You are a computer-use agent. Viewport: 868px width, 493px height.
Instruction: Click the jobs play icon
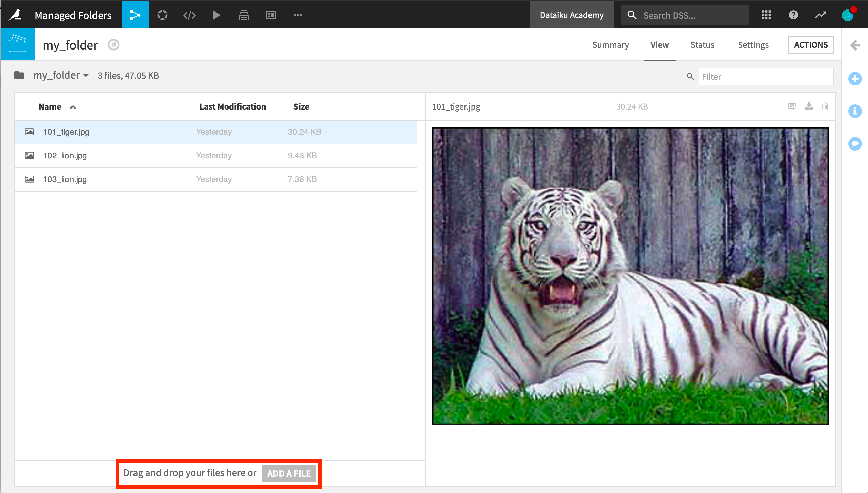pyautogui.click(x=216, y=15)
